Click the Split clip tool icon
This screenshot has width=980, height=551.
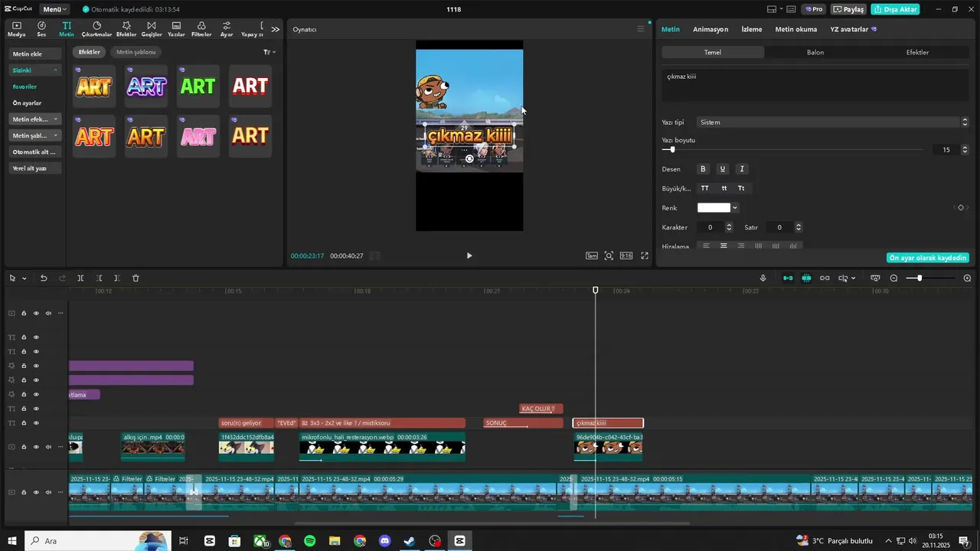80,278
